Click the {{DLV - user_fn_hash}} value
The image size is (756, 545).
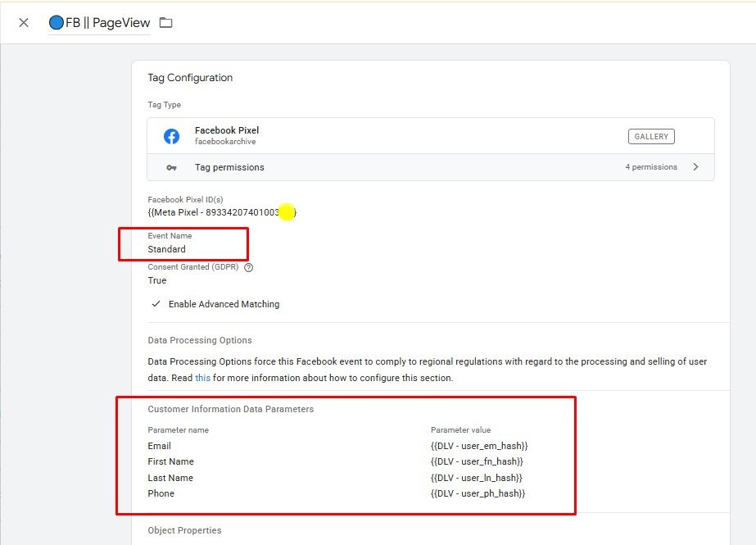(477, 461)
